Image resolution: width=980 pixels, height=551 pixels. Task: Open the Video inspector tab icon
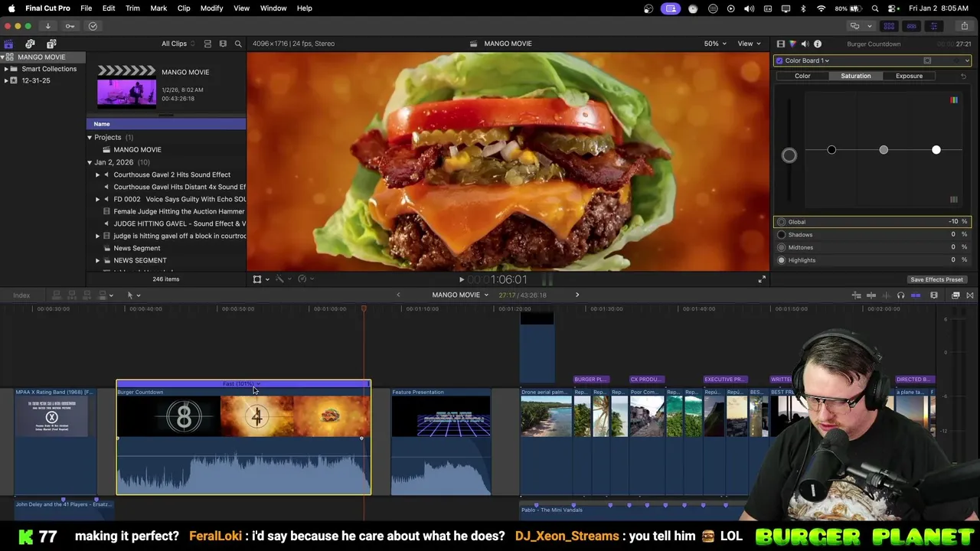click(780, 44)
